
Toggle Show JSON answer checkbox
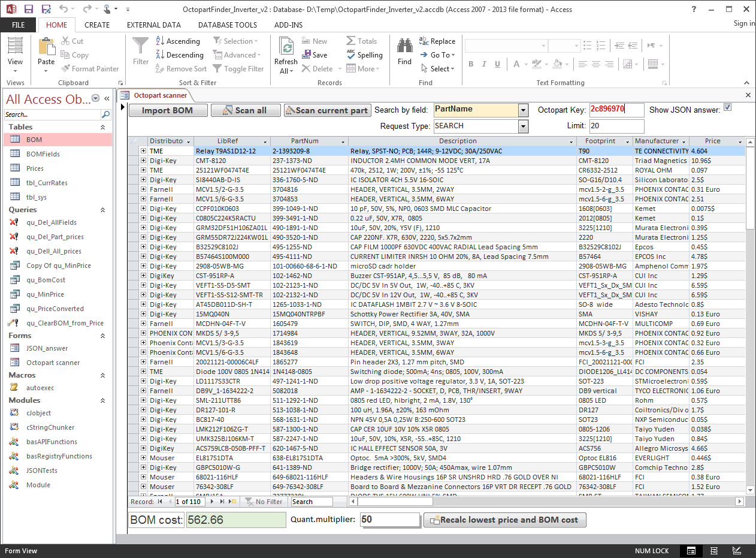[728, 108]
